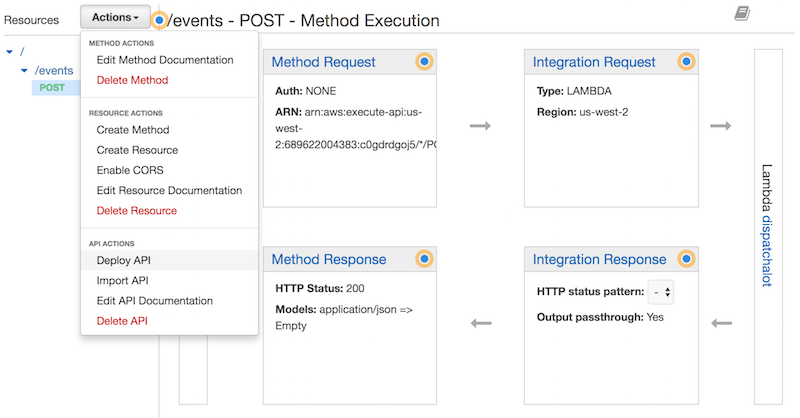Click the hint dot beside Method Request
The height and width of the screenshot is (418, 800).
424,62
